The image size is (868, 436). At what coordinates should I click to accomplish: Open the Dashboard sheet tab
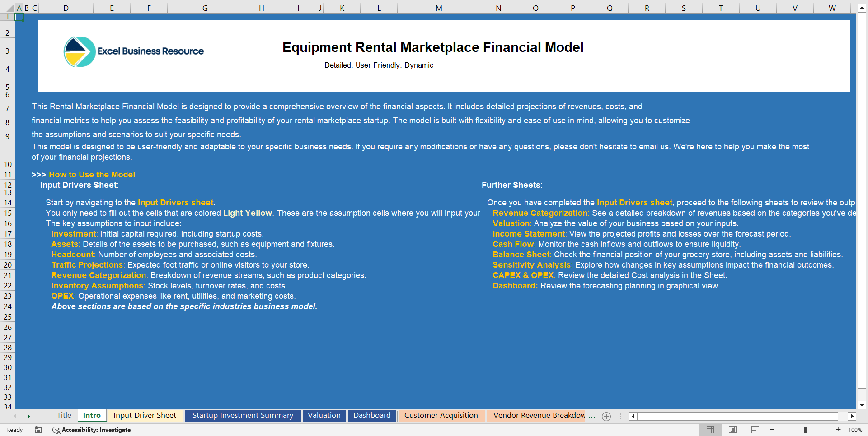coord(372,415)
